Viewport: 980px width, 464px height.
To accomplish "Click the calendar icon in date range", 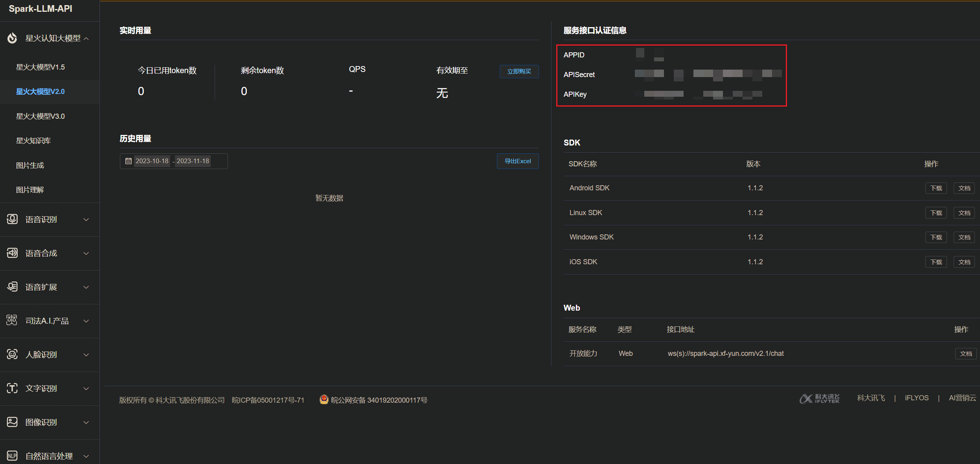I will pyautogui.click(x=128, y=161).
